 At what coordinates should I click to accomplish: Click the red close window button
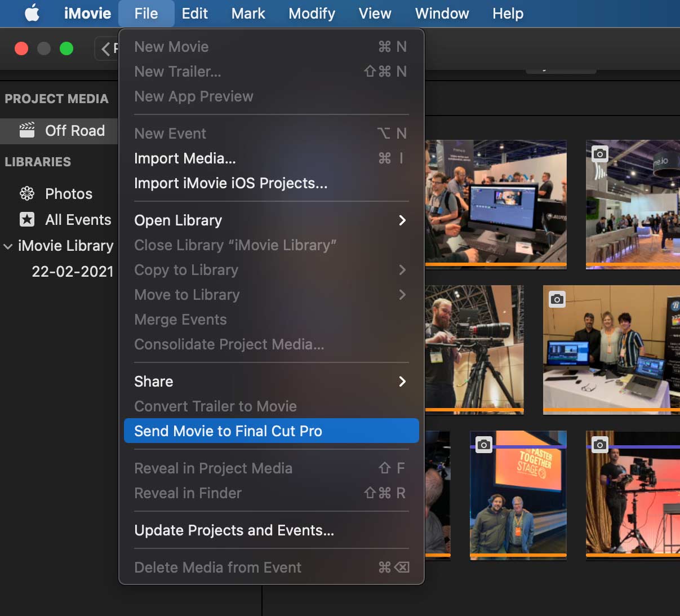pos(21,48)
